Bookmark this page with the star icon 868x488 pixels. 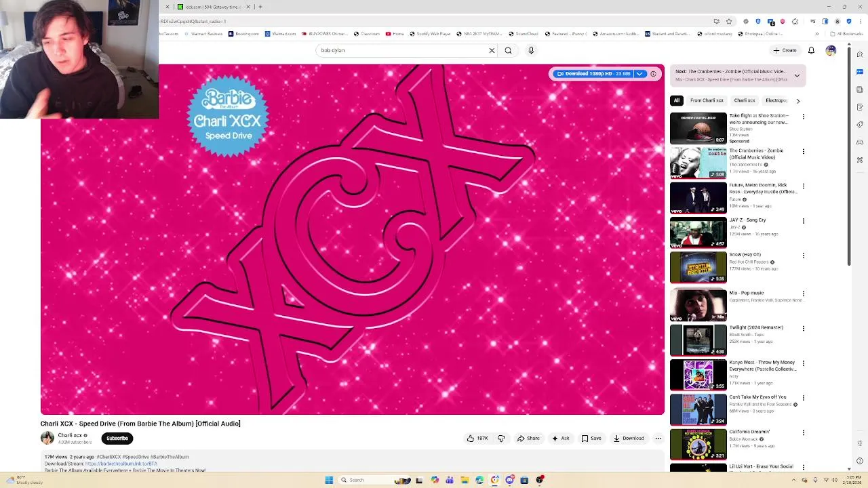[x=729, y=21]
